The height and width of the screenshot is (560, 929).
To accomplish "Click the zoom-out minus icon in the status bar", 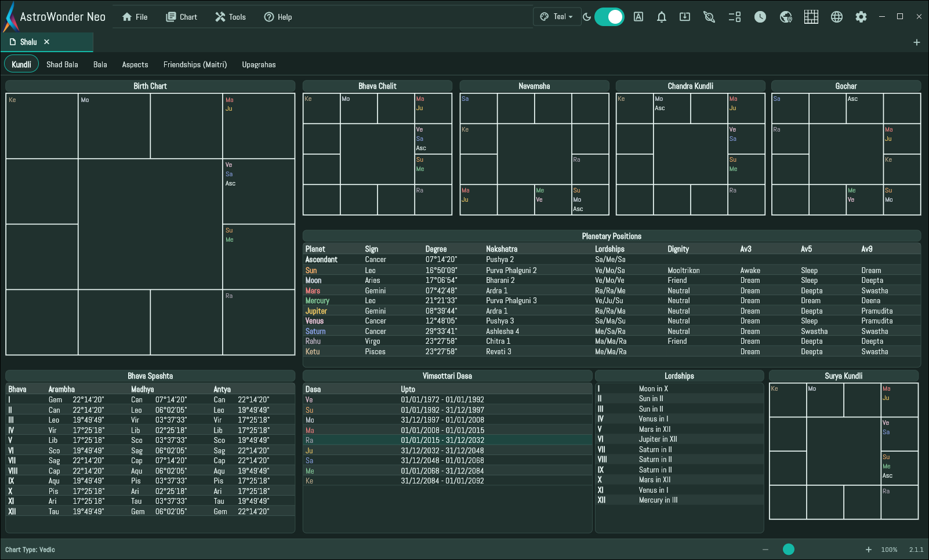I will click(x=765, y=550).
